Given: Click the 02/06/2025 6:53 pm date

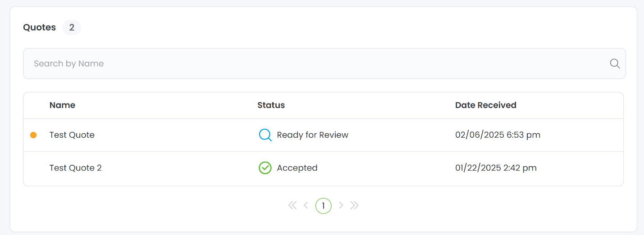Looking at the screenshot, I should click(498, 135).
